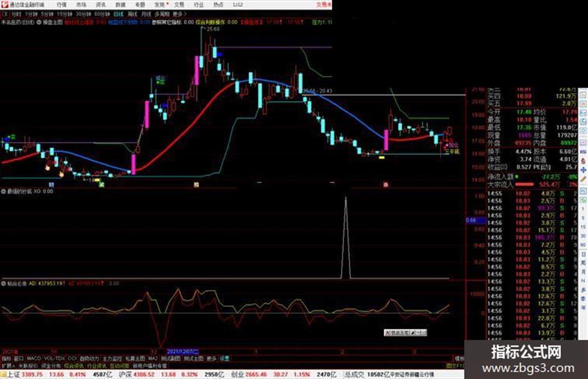Click the icon below the pencil in sidebar

pos(583,190)
